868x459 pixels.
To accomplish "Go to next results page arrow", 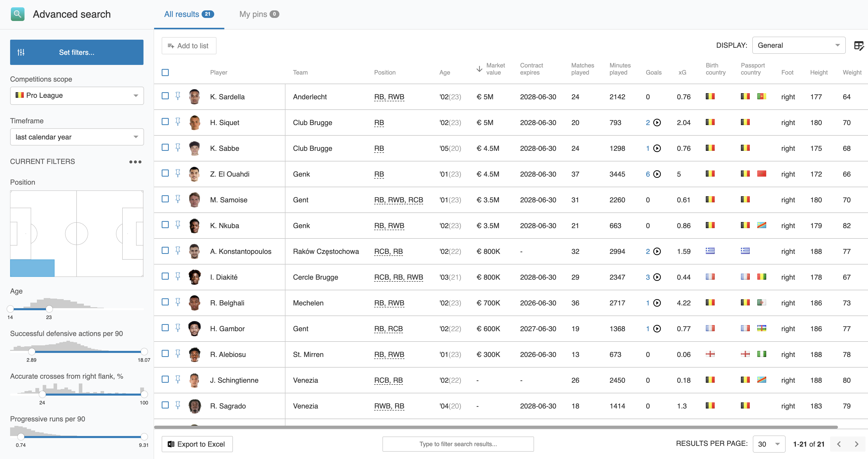I will (856, 444).
